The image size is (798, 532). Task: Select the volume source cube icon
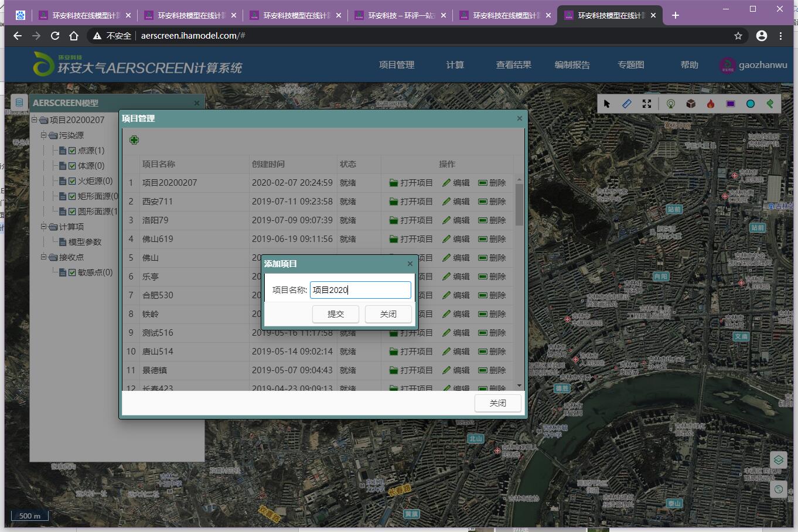click(x=691, y=104)
